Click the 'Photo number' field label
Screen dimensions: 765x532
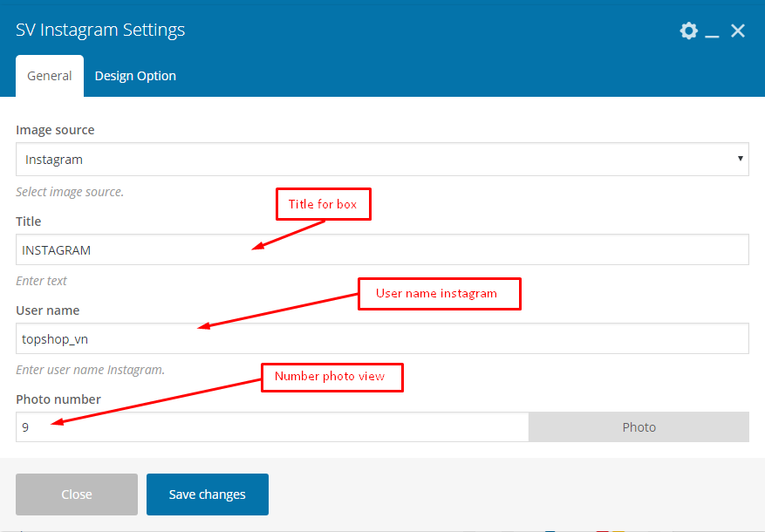(58, 399)
